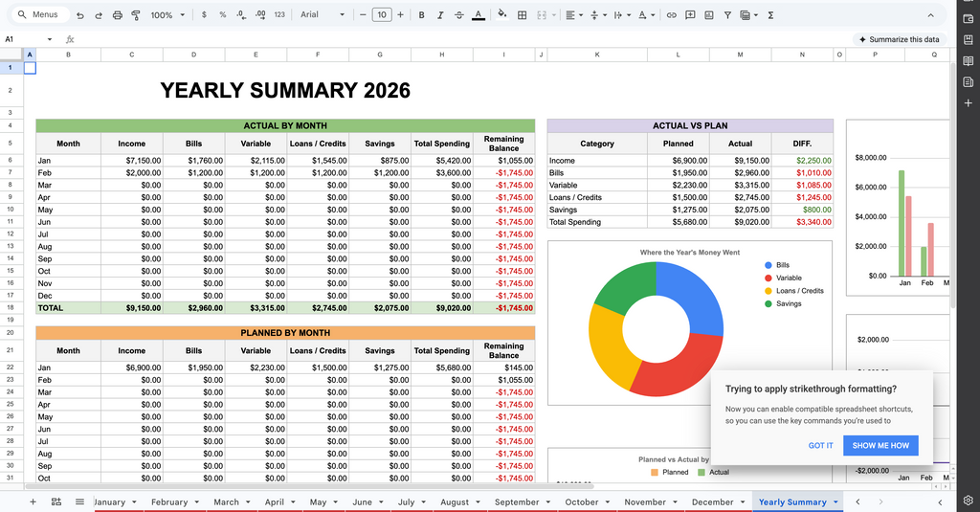
Task: Decrease decimal places icon
Action: pos(241,15)
